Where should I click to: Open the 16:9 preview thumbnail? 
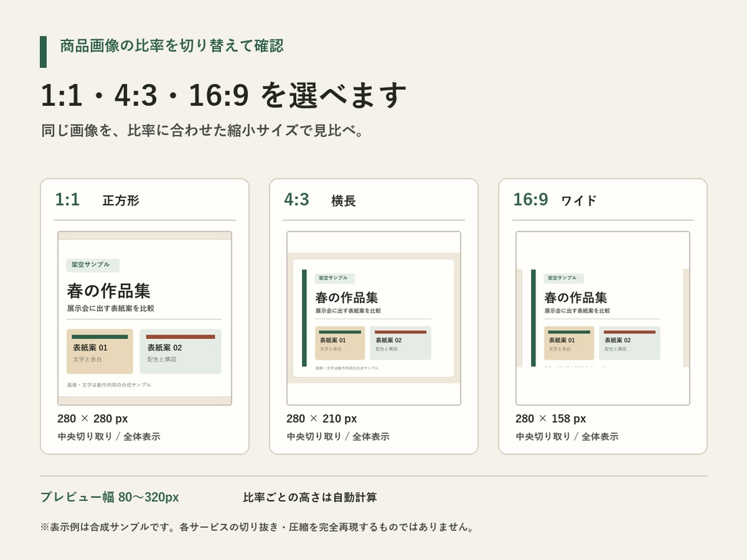(603, 318)
